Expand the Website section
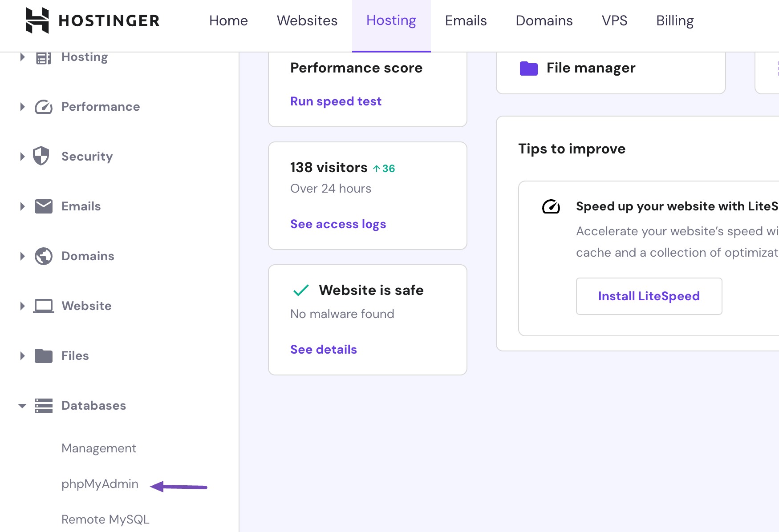779x532 pixels. 22,306
